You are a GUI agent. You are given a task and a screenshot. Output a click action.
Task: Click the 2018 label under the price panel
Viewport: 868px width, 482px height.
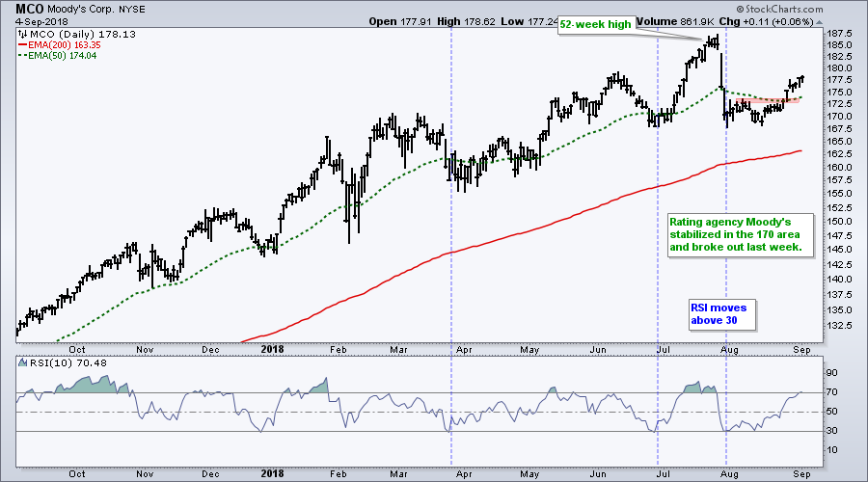(x=272, y=349)
